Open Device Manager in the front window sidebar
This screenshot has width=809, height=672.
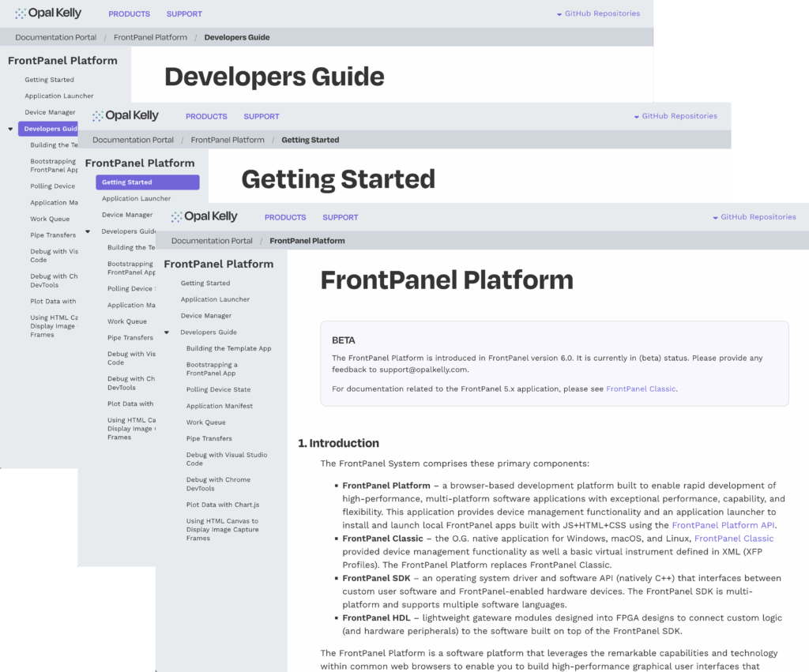click(206, 316)
